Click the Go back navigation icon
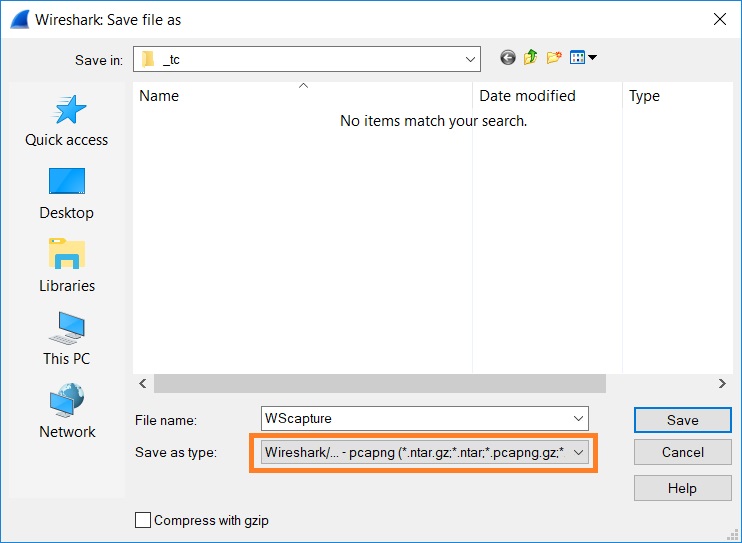The height and width of the screenshot is (543, 742). pyautogui.click(x=508, y=58)
